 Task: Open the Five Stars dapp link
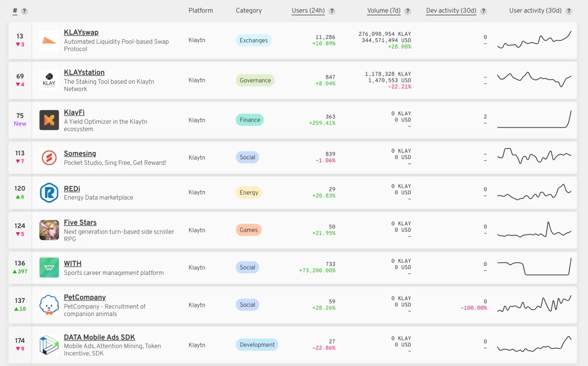(x=80, y=222)
